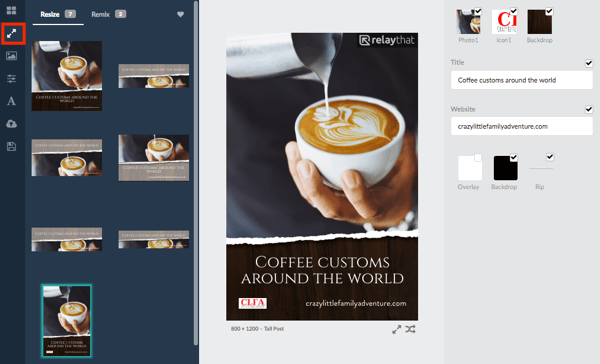600x364 pixels.
Task: Click the coffee cup photo in the preview
Action: 322,134
